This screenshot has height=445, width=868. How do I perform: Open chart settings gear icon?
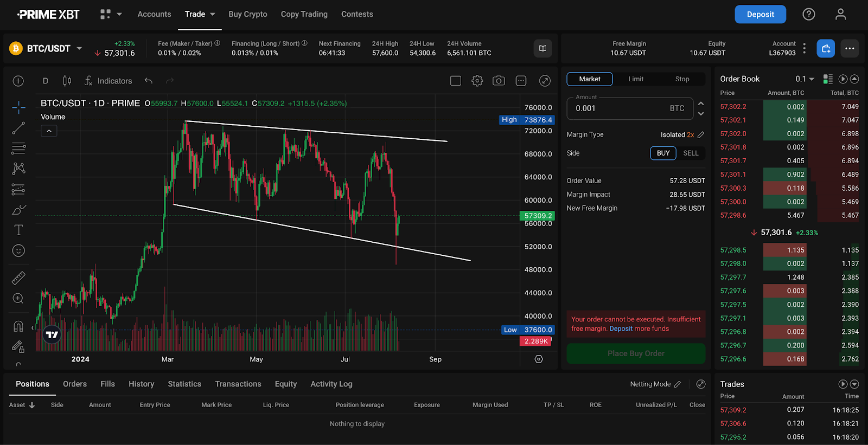477,81
